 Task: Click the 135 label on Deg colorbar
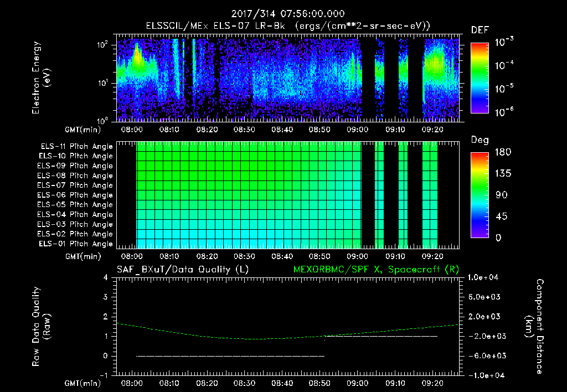click(x=503, y=174)
